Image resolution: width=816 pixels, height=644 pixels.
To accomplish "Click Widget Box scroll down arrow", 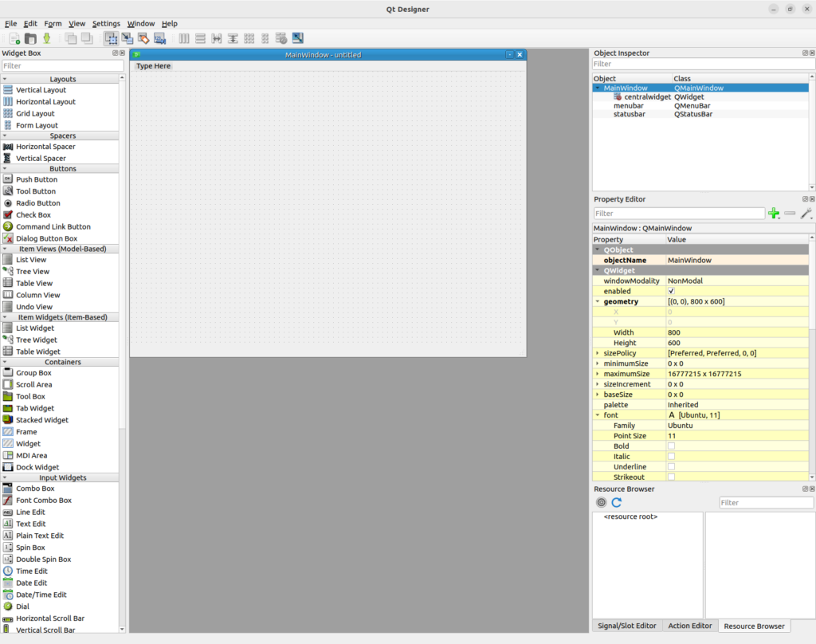I will coord(122,630).
